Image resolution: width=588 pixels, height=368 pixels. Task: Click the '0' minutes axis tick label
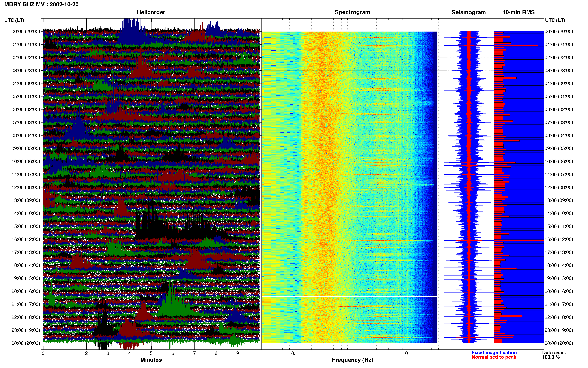click(43, 353)
